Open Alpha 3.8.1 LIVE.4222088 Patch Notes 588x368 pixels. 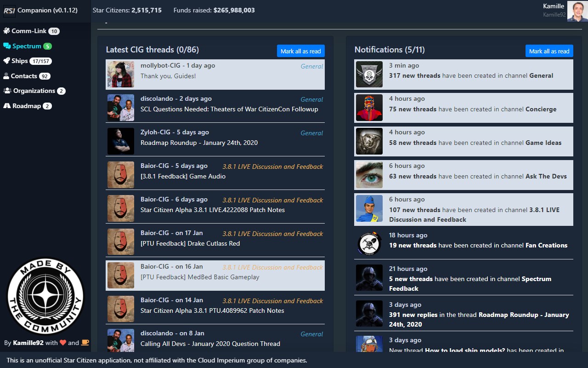click(213, 210)
